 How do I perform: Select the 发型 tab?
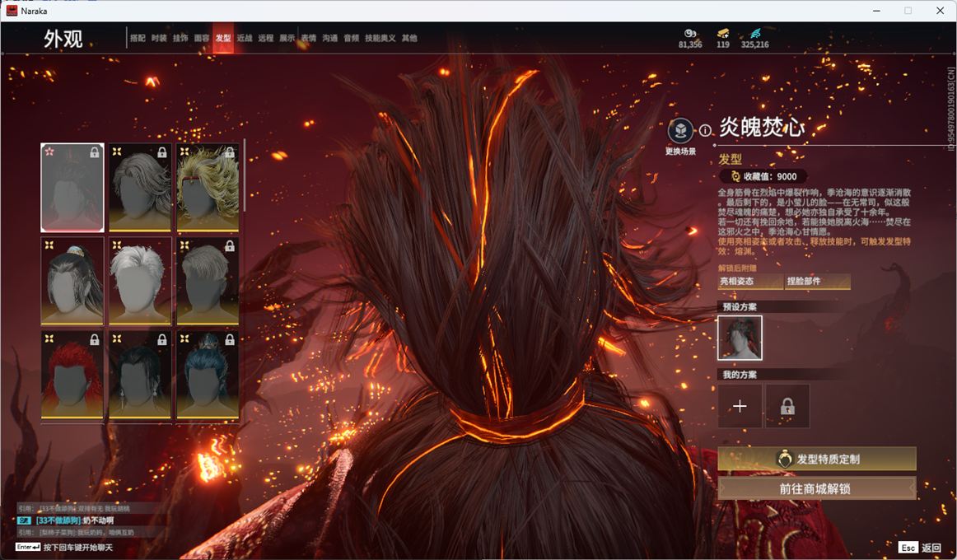point(222,38)
